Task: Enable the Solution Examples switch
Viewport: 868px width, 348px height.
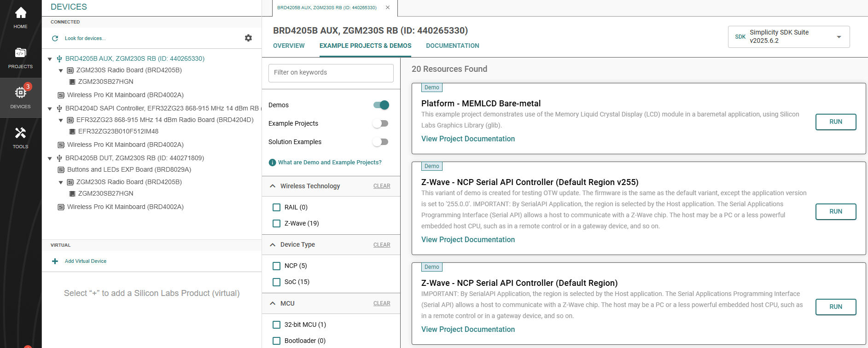Action: tap(381, 142)
